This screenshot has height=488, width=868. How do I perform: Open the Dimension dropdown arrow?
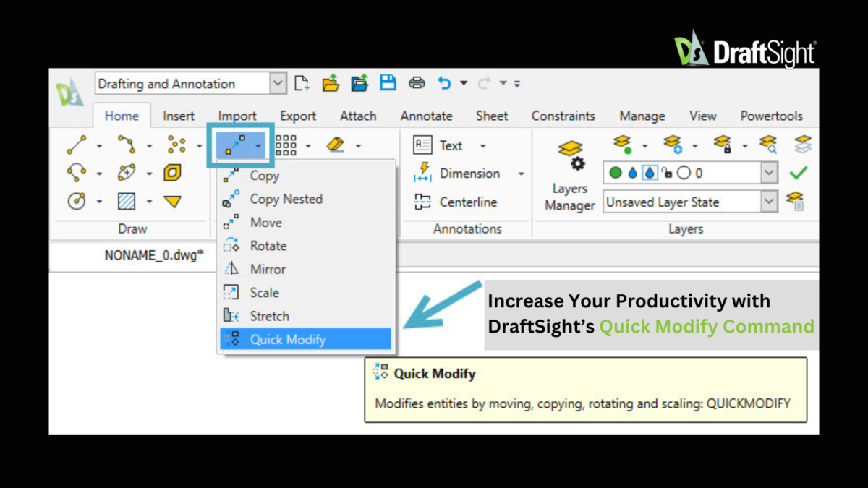tap(521, 174)
